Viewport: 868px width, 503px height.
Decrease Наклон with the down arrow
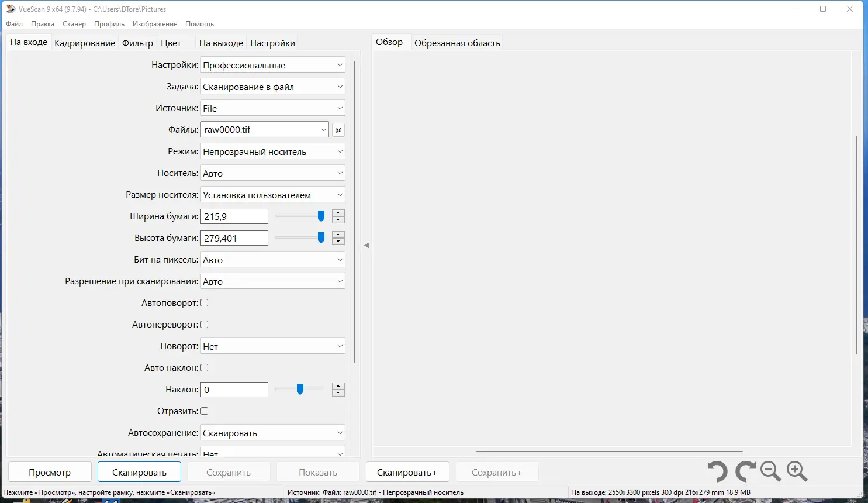(338, 393)
